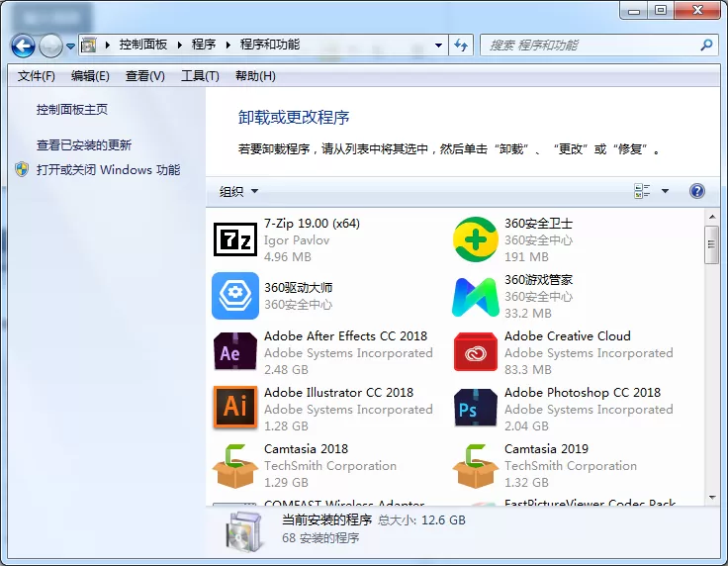Select Adobe Creative Cloud icon

coord(476,351)
